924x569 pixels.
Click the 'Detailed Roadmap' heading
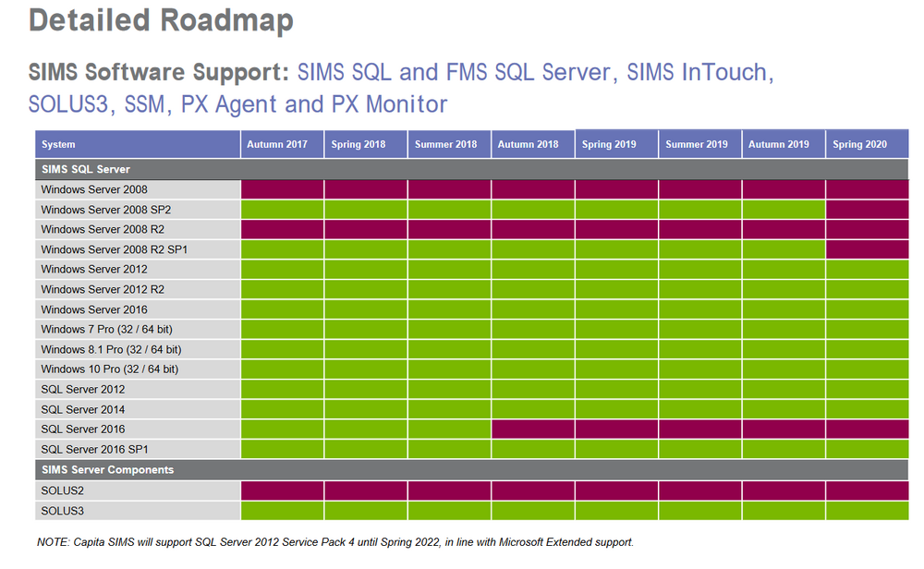(161, 20)
